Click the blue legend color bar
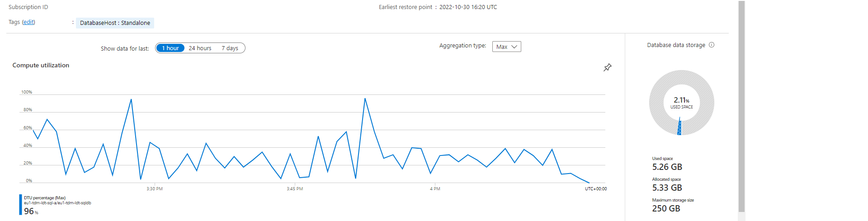The image size is (868, 221). pyautogui.click(x=20, y=205)
